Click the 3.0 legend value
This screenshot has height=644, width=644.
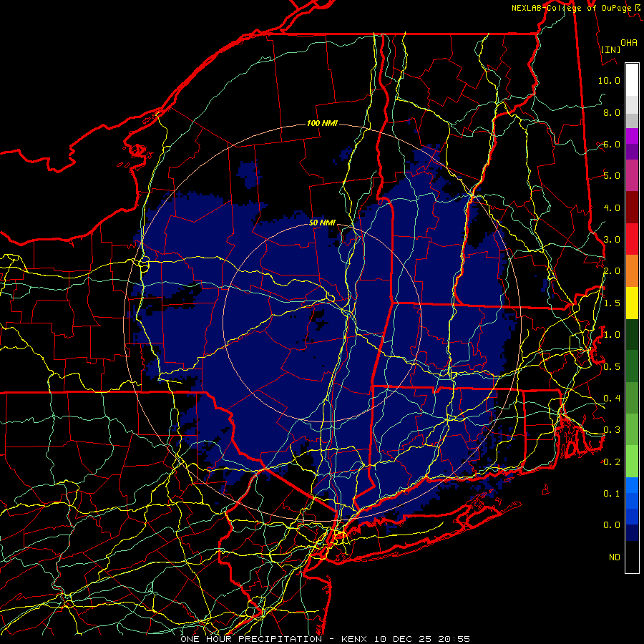coord(612,240)
